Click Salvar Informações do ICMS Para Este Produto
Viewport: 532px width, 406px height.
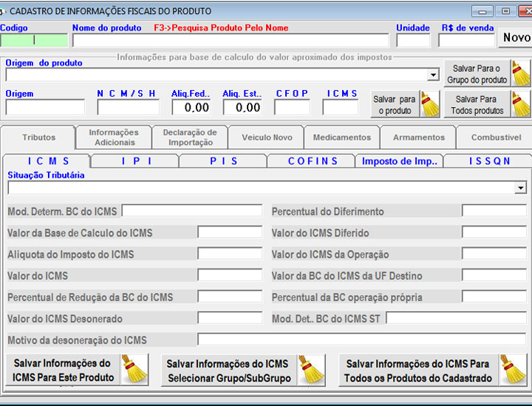(63, 370)
